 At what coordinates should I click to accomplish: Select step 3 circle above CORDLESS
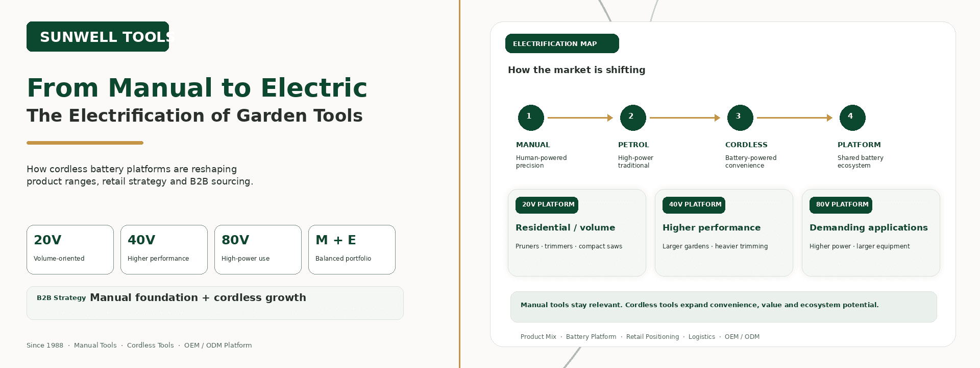point(740,118)
